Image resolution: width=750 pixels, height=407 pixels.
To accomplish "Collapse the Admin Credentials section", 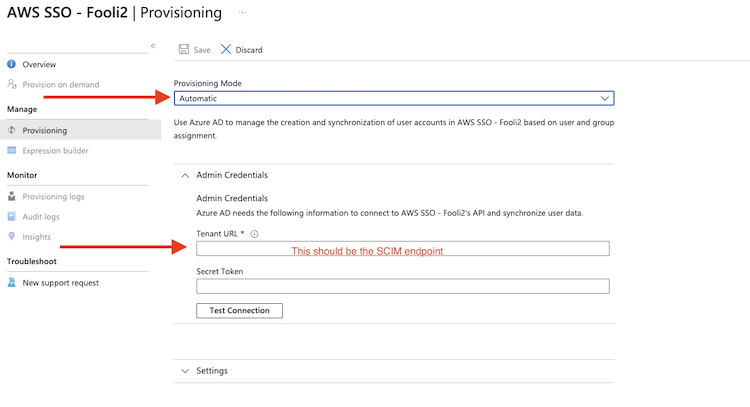I will [185, 176].
